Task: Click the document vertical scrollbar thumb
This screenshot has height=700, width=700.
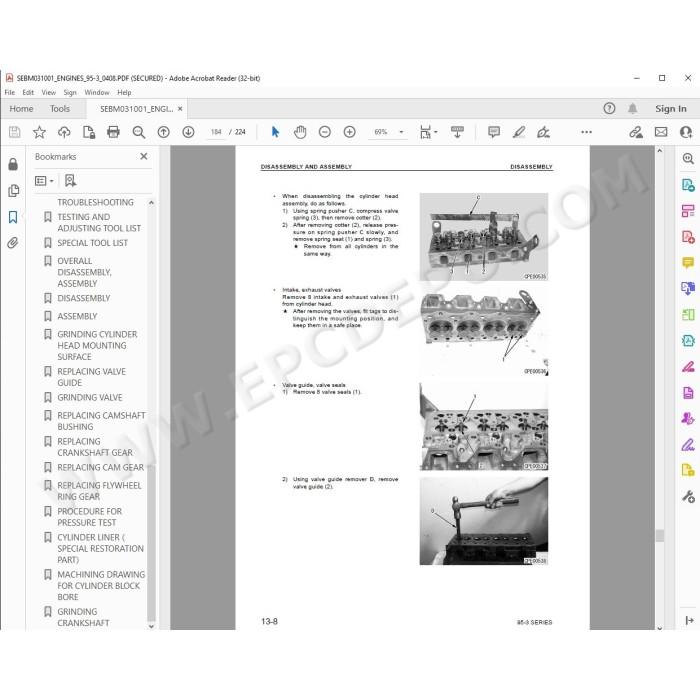Action: pyautogui.click(x=659, y=535)
